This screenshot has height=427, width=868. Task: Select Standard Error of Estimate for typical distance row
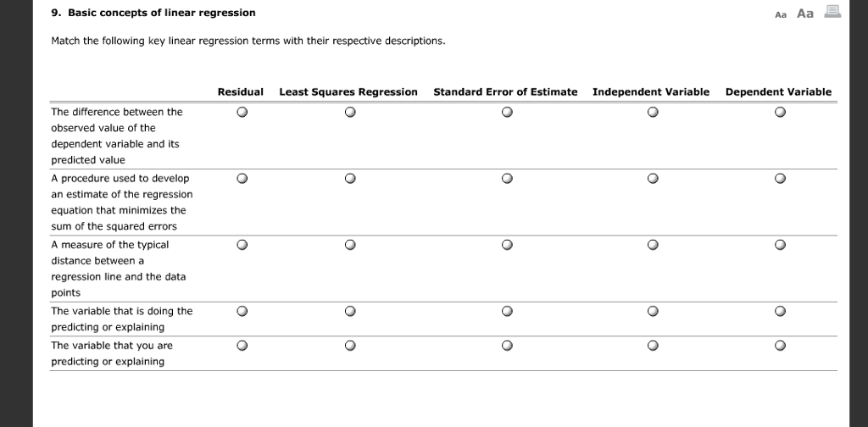click(x=507, y=245)
